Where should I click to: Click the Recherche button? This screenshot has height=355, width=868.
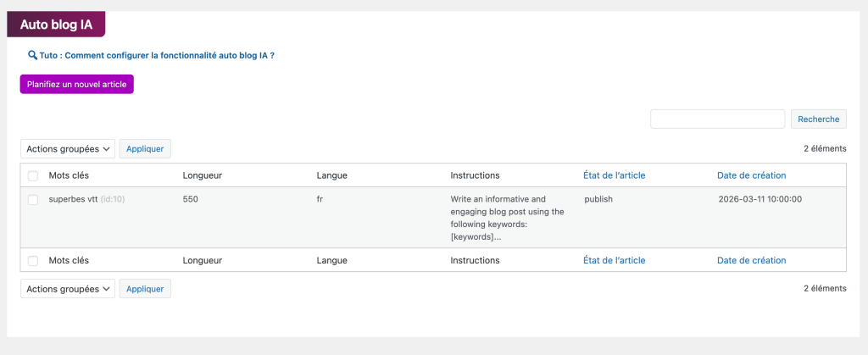pyautogui.click(x=819, y=119)
